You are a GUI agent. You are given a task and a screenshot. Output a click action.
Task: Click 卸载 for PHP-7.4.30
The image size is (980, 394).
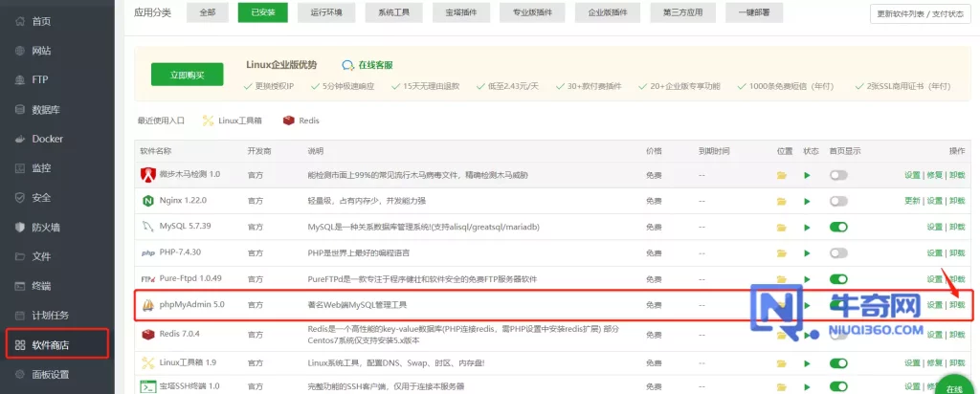click(957, 252)
